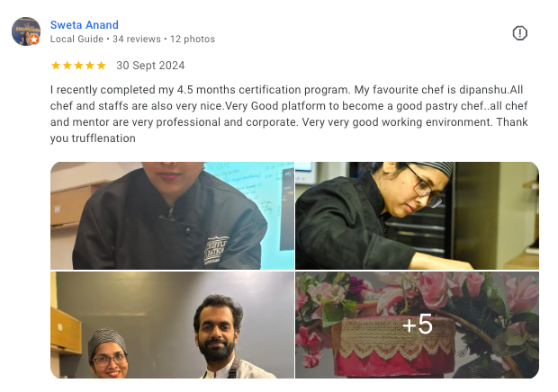Screen dimensions: 558x392
Task: Click the word trufflenation in the review
Action: [x=103, y=138]
